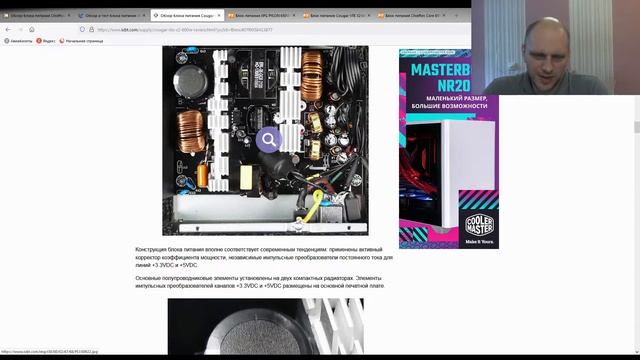Screen dimensions: 640x360
Task: Go back to the previous page
Action: [x=8, y=29]
